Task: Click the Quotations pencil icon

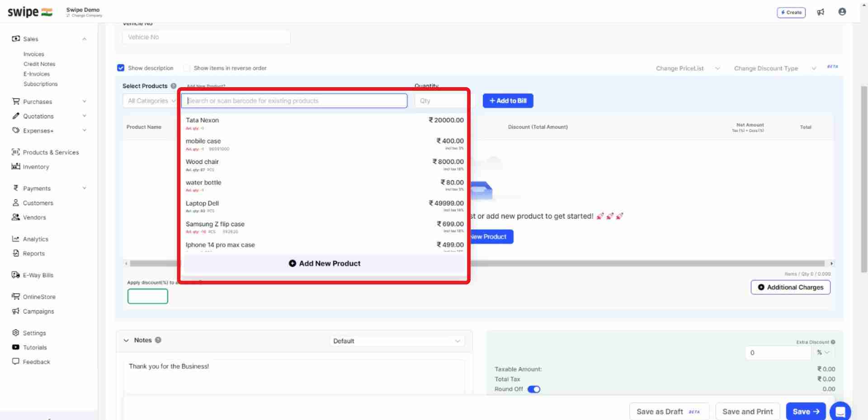Action: click(x=16, y=116)
